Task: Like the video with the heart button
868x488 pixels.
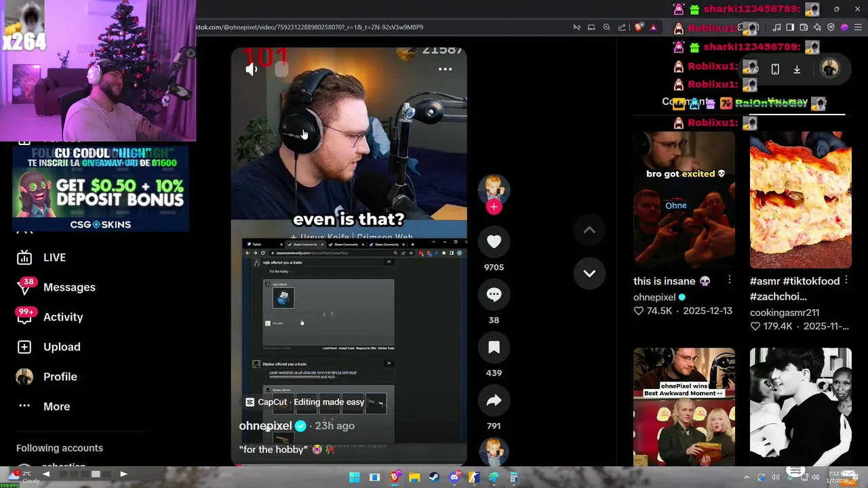Action: click(x=494, y=242)
